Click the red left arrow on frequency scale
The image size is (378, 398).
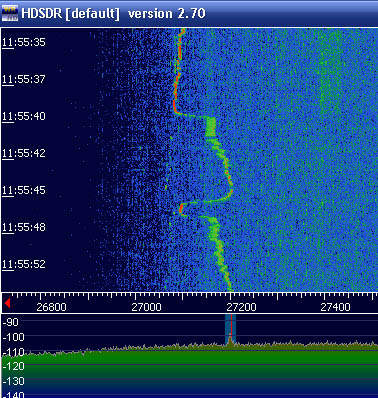pos(7,303)
